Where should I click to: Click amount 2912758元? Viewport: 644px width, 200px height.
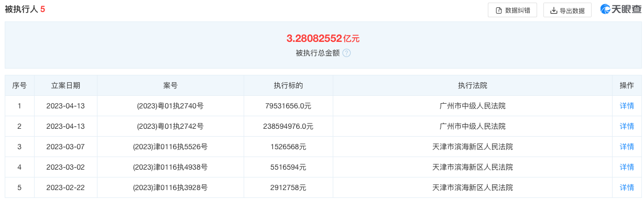(x=288, y=187)
